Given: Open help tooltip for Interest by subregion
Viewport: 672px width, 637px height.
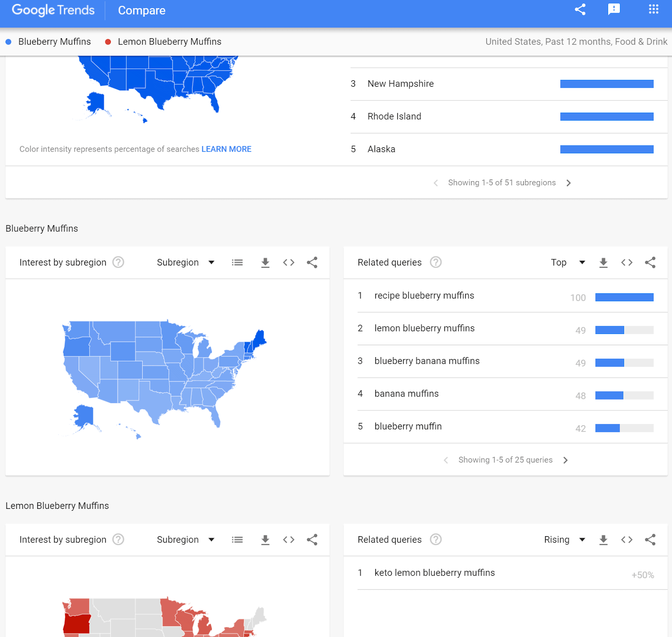Looking at the screenshot, I should click(118, 262).
